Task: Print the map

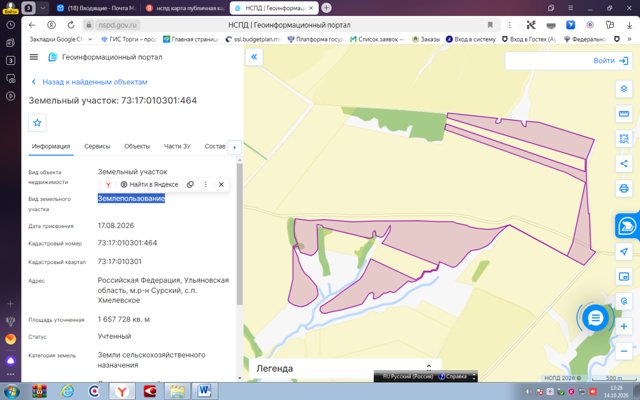Action: [x=624, y=189]
